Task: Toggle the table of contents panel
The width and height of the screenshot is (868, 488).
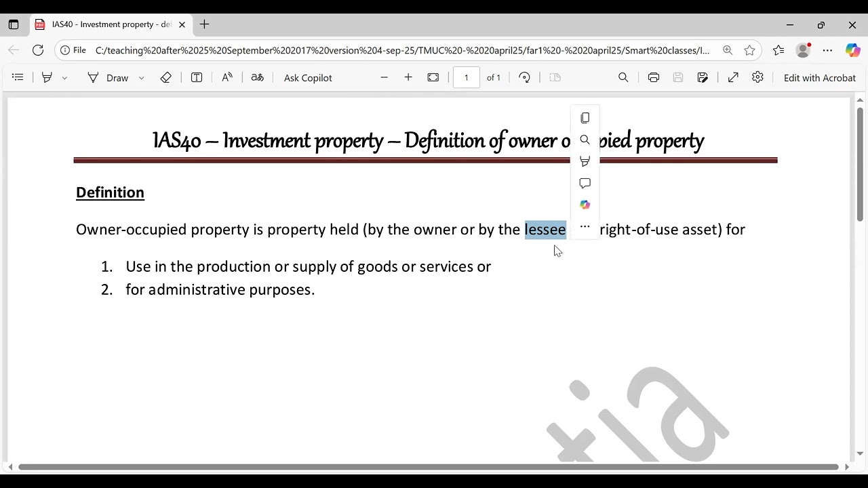Action: 18,77
